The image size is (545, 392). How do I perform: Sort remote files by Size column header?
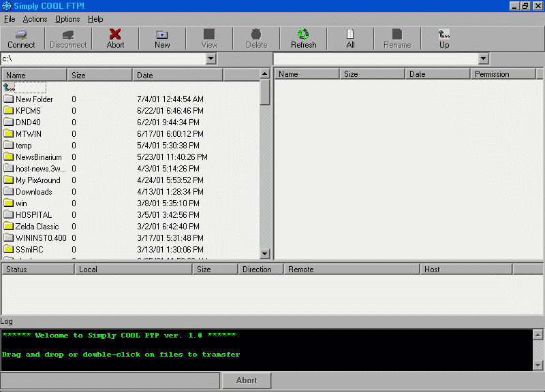(x=372, y=74)
